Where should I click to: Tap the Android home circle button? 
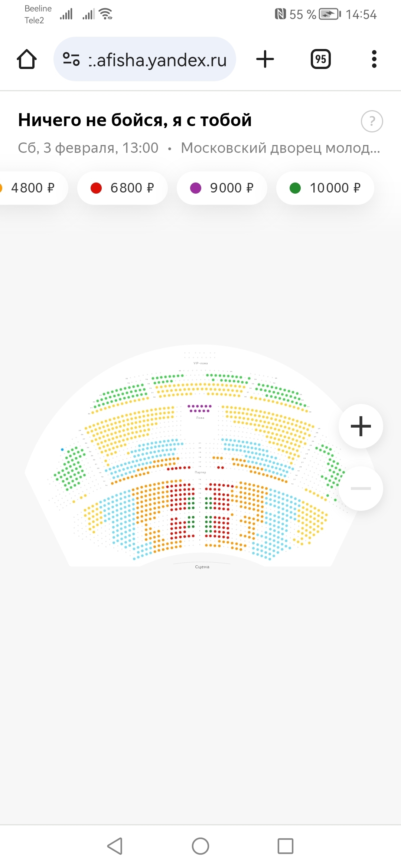point(200,846)
